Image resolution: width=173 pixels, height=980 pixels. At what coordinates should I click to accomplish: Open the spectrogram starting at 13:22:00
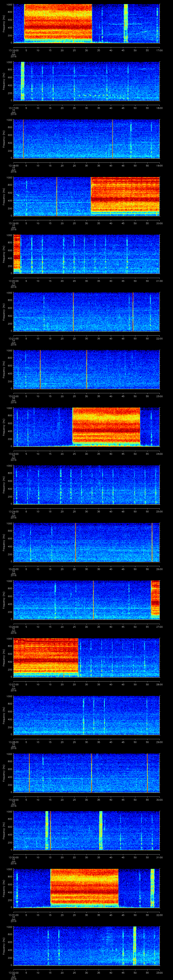click(x=86, y=369)
